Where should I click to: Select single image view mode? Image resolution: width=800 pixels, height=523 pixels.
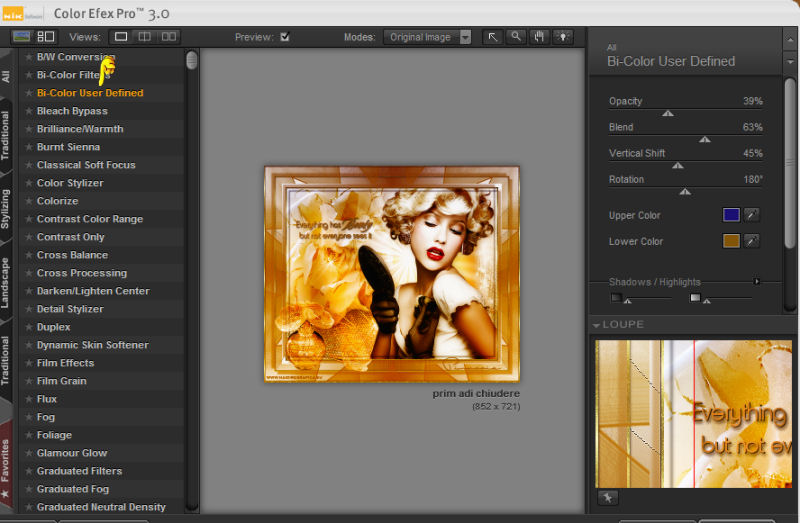[121, 37]
